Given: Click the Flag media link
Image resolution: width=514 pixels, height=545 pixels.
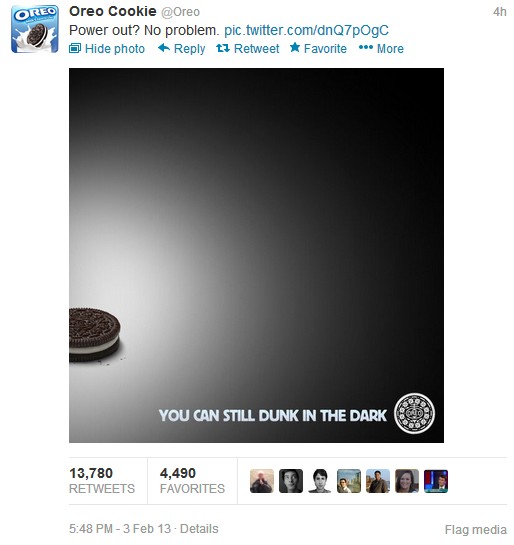Looking at the screenshot, I should 475,530.
